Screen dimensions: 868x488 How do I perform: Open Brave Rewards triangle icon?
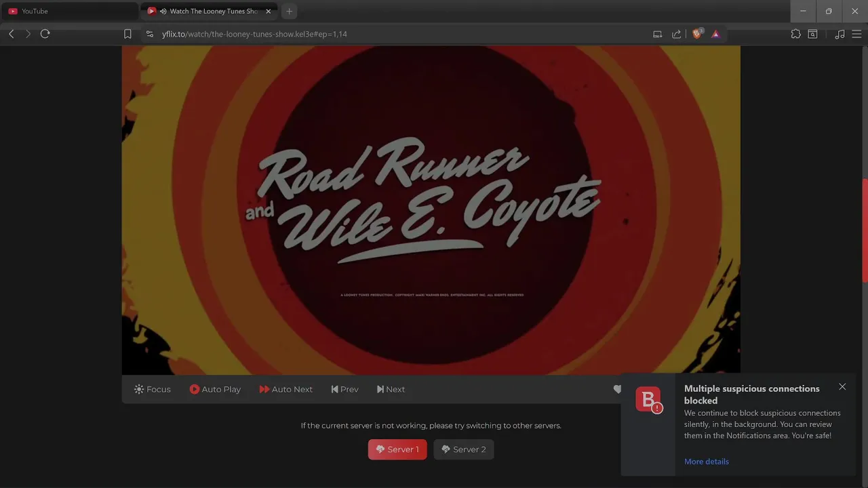(x=715, y=34)
